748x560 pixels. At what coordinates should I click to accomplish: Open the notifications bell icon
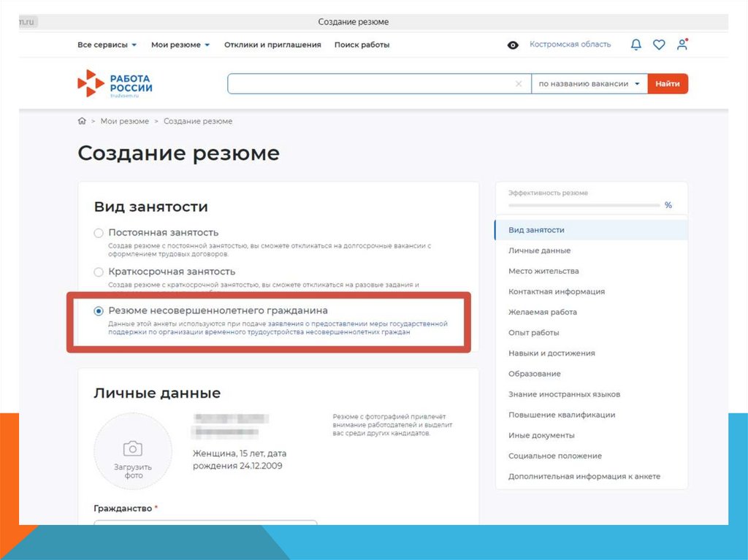[x=636, y=45]
